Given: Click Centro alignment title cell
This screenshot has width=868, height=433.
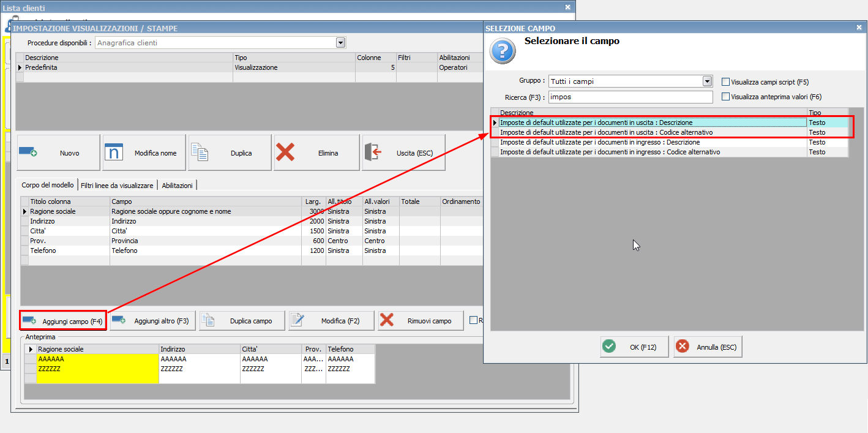Looking at the screenshot, I should pyautogui.click(x=344, y=241).
